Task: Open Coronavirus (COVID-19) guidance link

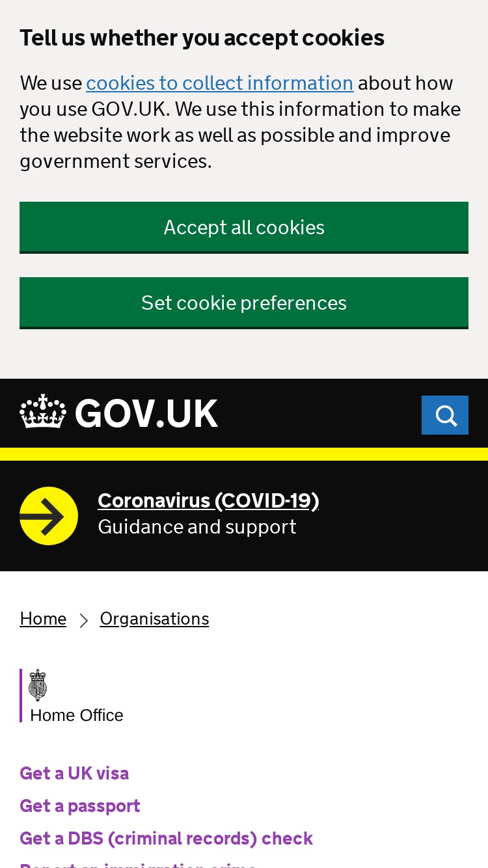Action: [208, 500]
